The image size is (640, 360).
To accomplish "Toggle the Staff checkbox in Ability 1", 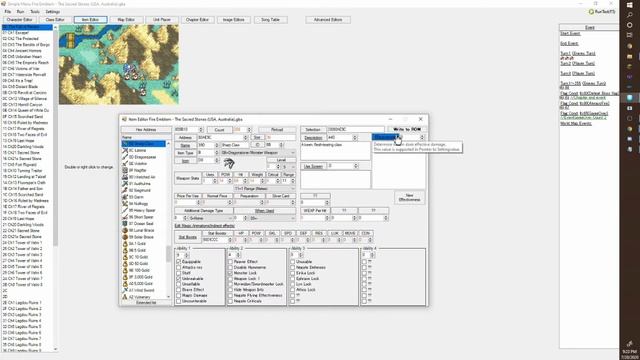I will [178, 273].
